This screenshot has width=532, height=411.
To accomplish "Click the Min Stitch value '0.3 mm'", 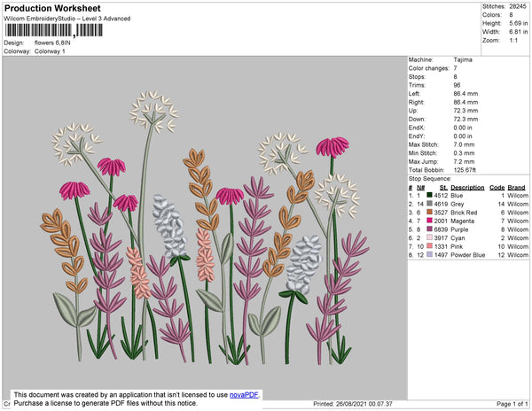I will click(x=464, y=153).
